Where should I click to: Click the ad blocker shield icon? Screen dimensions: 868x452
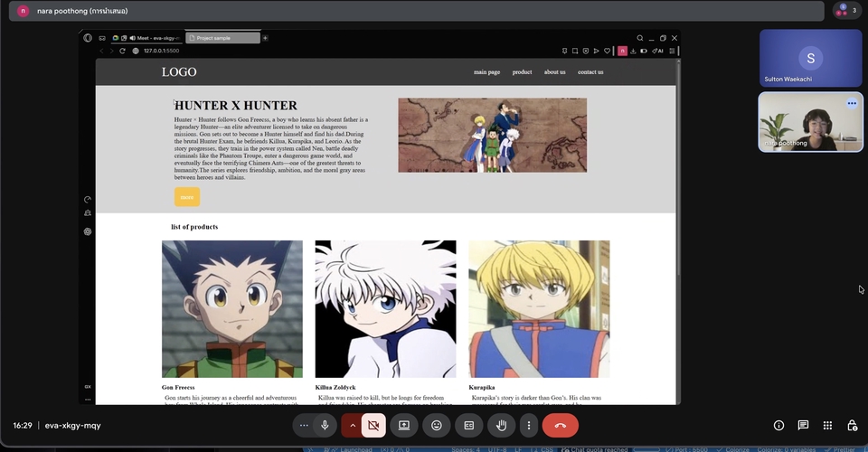coord(586,51)
